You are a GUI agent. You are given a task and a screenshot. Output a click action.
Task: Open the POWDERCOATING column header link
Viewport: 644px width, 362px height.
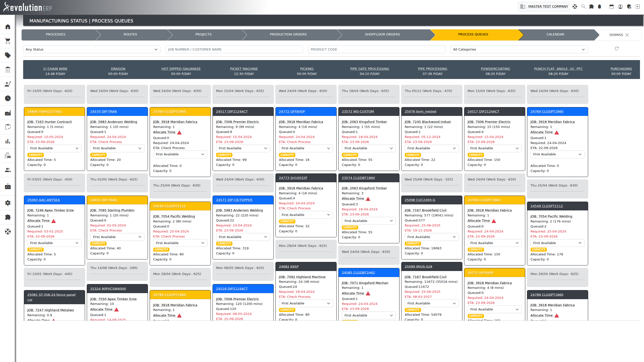(495, 69)
